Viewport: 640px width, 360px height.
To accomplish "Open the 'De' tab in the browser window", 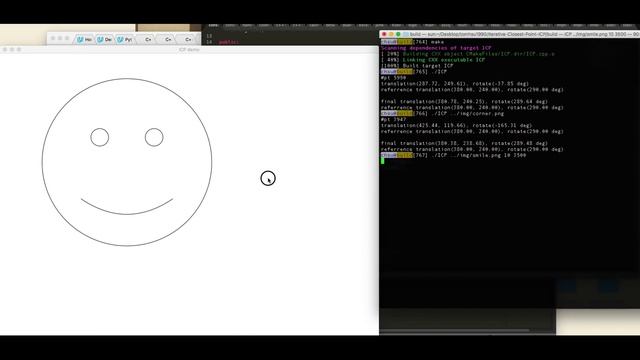I will (x=104, y=40).
